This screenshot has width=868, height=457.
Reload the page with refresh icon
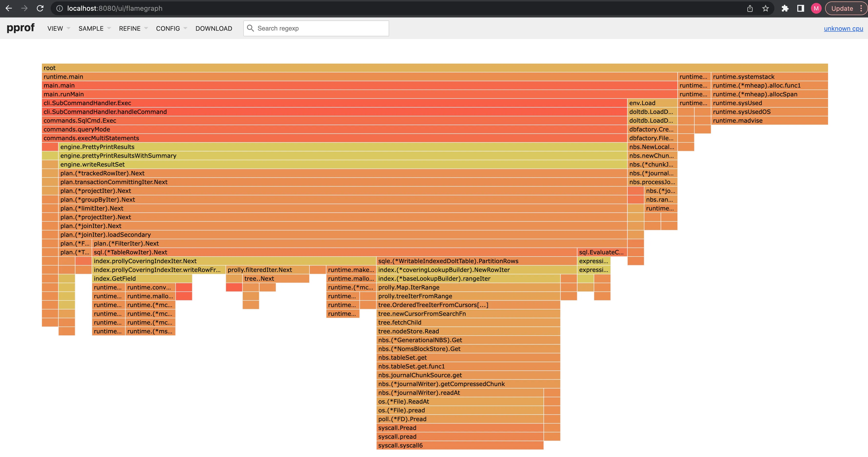(40, 9)
